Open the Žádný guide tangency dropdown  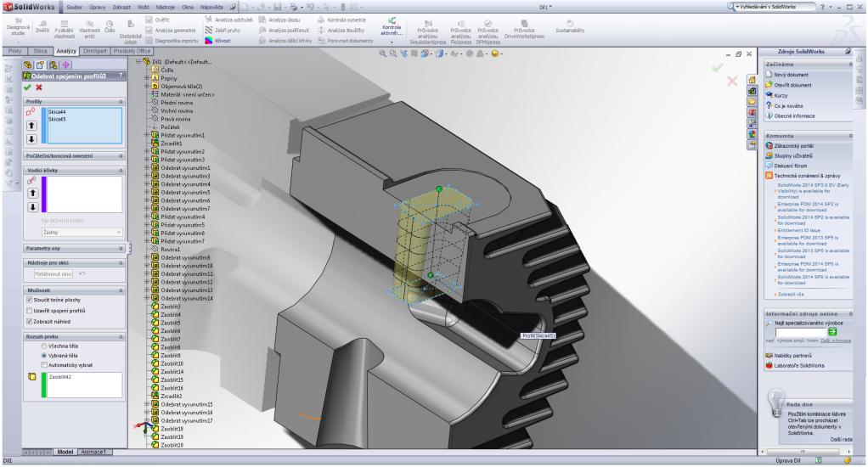click(x=82, y=233)
